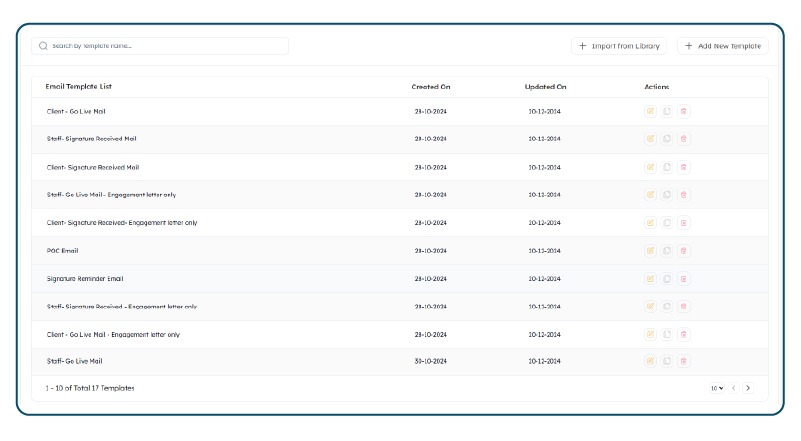The width and height of the screenshot is (801, 441).
Task: Copy Client- Signature Received- Engagement letter only
Action: 667,223
